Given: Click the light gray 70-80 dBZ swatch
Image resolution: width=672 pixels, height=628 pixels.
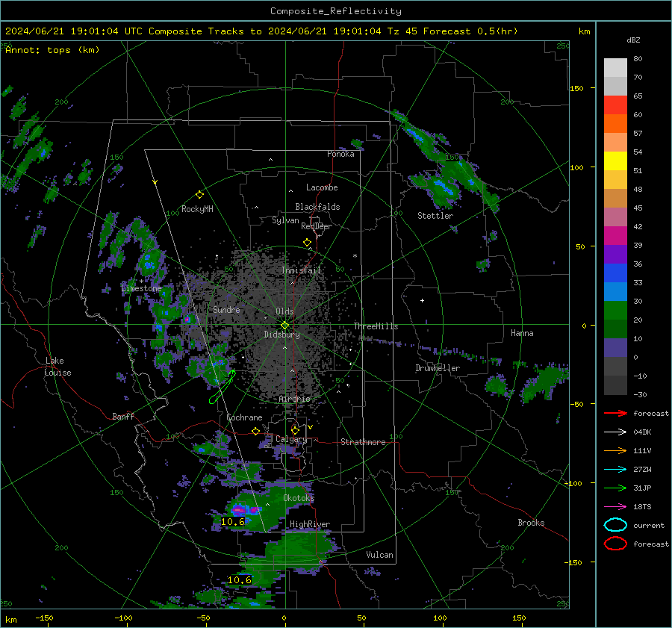Looking at the screenshot, I should (615, 67).
